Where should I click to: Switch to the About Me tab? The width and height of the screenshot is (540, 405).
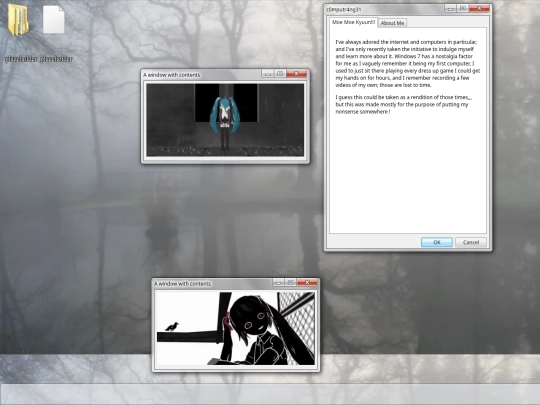392,23
